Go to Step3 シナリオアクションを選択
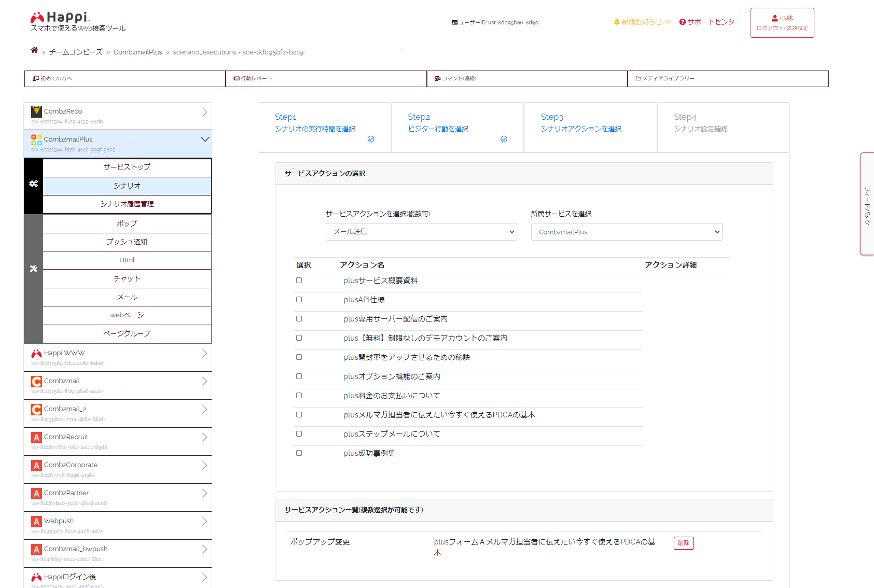Screen dimensions: 874x588 pyautogui.click(x=591, y=127)
